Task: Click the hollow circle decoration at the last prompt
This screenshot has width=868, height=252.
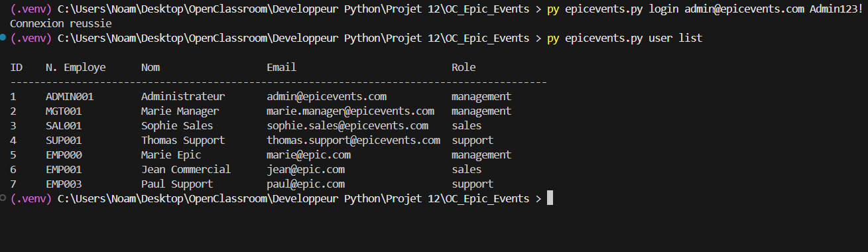Action: pyautogui.click(x=3, y=198)
